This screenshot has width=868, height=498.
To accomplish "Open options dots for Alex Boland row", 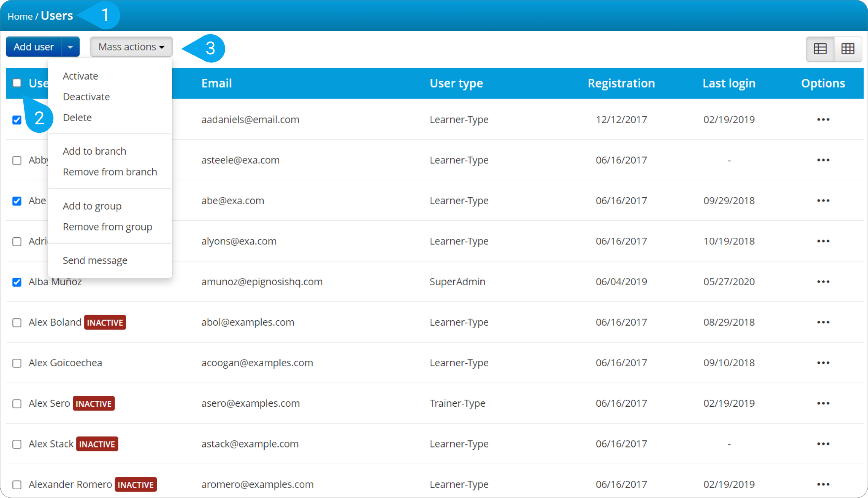I will (823, 322).
